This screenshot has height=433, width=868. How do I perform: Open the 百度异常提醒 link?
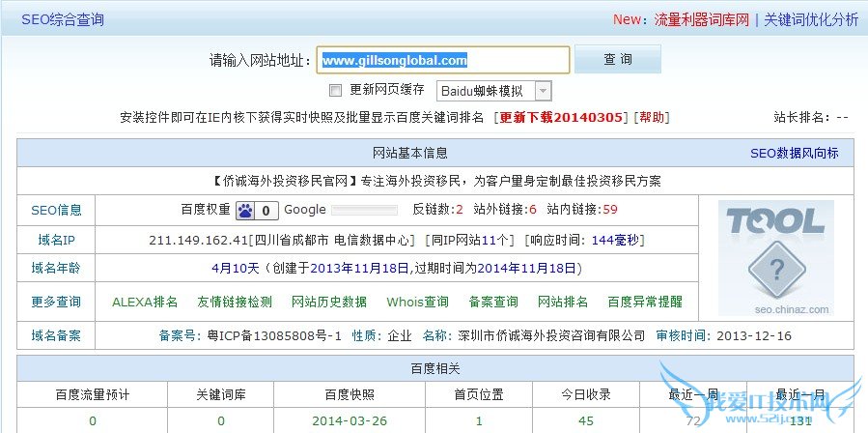(645, 302)
